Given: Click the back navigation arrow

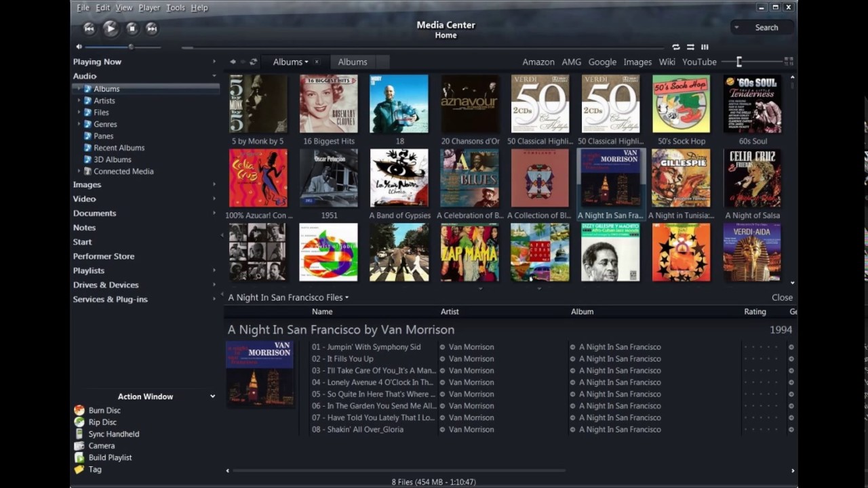Looking at the screenshot, I should [233, 62].
